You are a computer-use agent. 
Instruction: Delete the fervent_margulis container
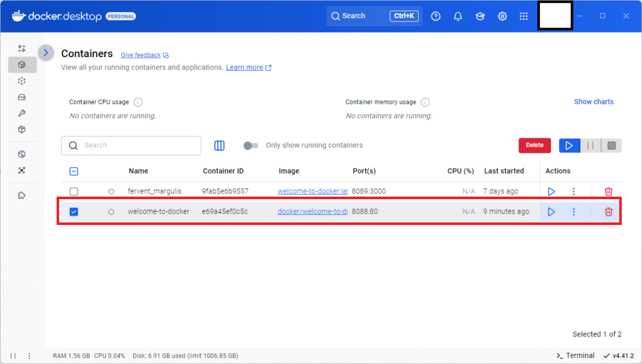point(608,192)
